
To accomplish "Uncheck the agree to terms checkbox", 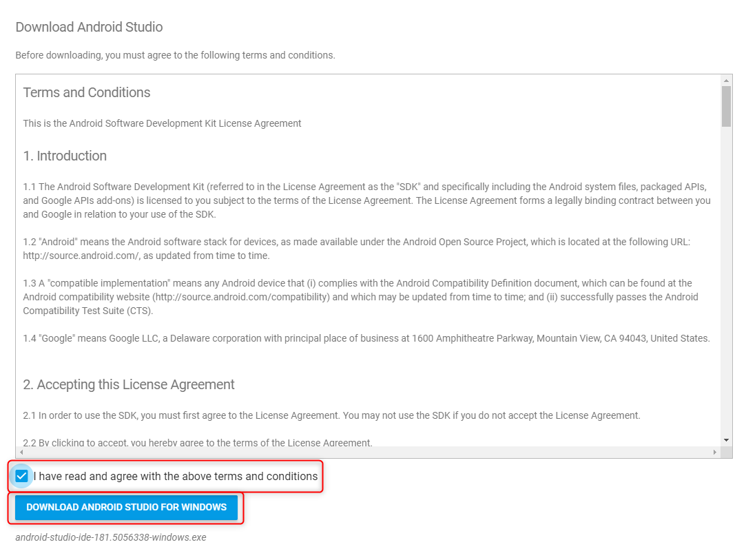I will [21, 476].
